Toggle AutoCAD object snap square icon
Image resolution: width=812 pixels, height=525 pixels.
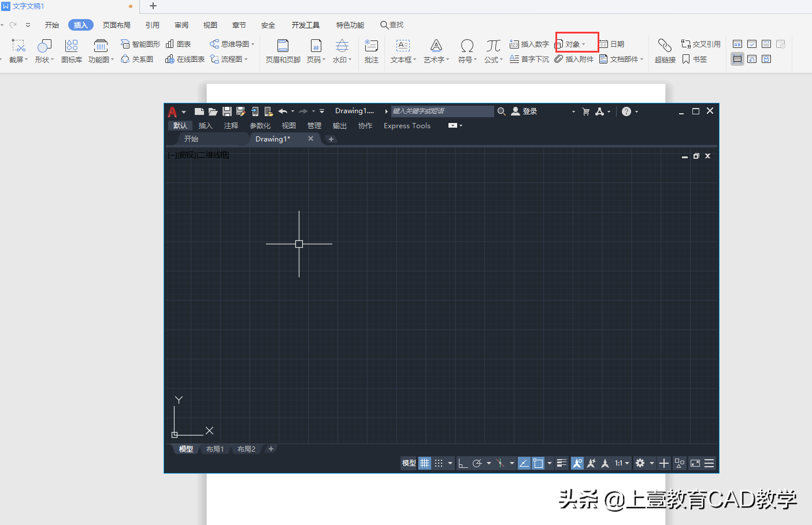[538, 463]
